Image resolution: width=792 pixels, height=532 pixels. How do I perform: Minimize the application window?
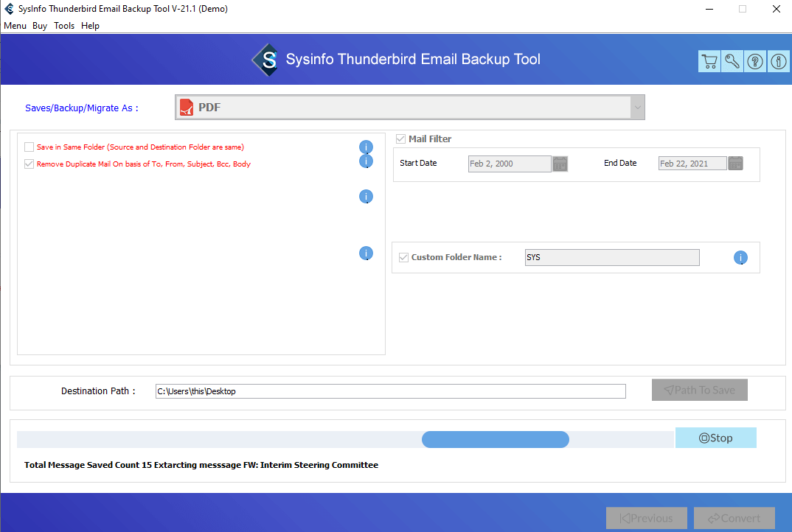(709, 9)
